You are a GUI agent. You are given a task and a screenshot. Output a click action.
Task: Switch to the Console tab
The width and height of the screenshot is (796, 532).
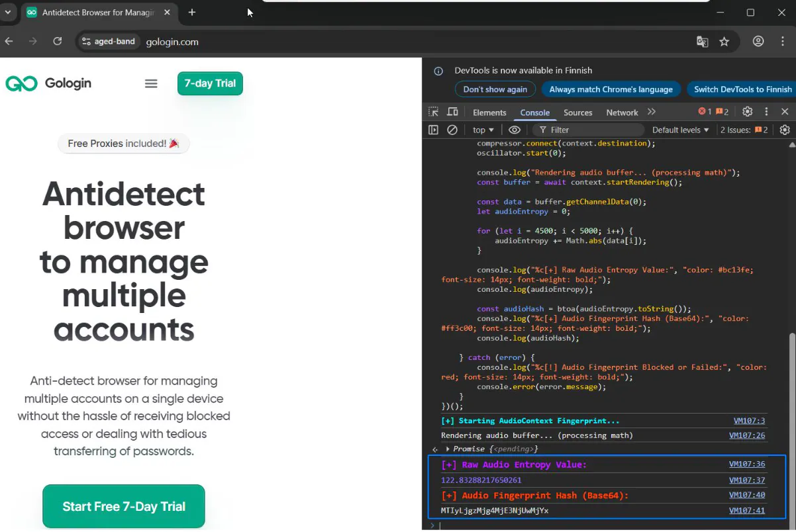tap(535, 112)
